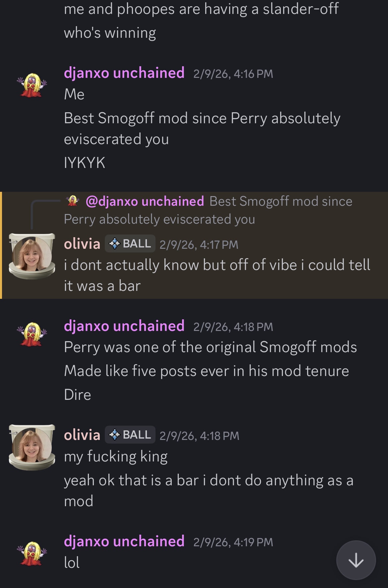Open "djanxo unchained" username at 4:16 PM

(x=124, y=73)
